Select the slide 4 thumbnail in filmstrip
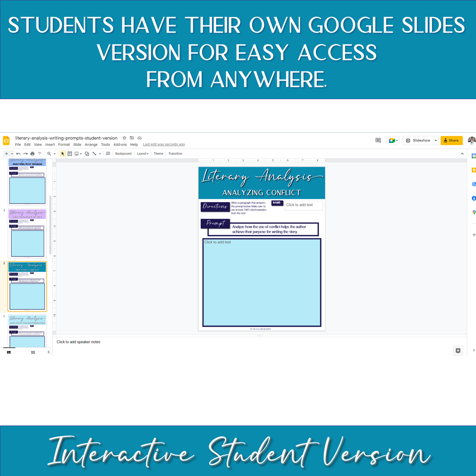 tap(27, 233)
